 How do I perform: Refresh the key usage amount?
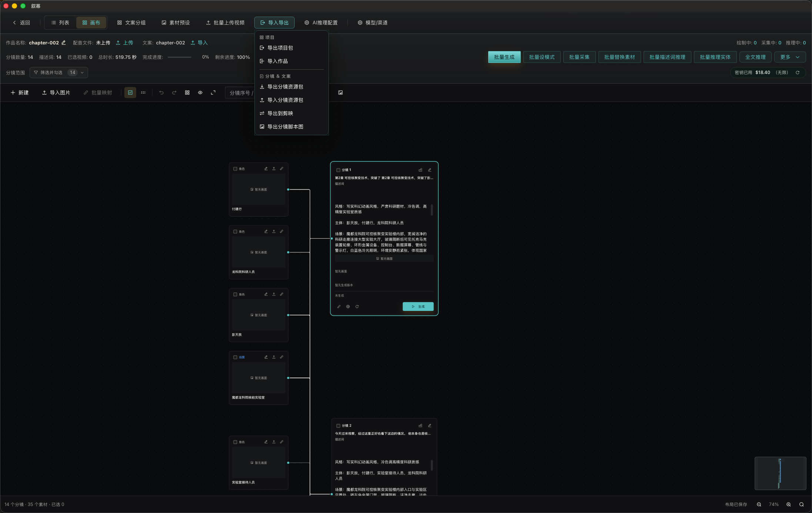798,73
